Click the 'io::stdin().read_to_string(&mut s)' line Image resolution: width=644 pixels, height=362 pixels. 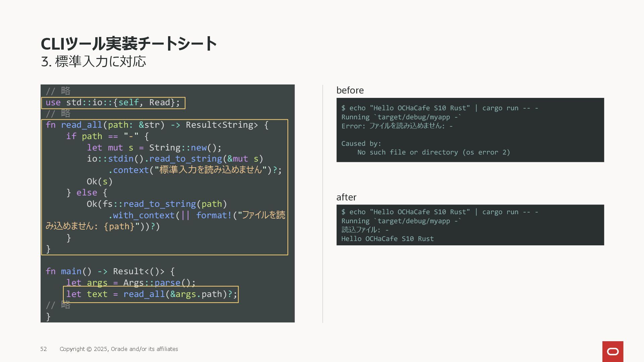pos(175,159)
